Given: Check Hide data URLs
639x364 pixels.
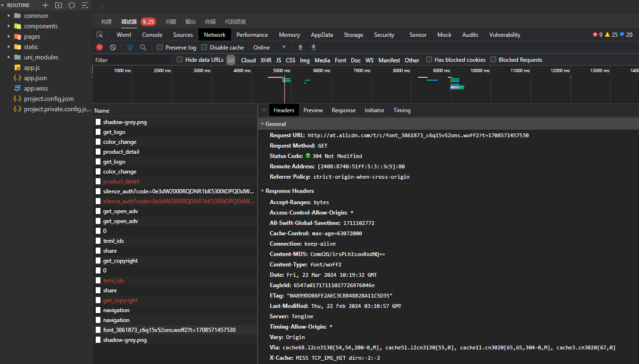Looking at the screenshot, I should click(x=180, y=59).
